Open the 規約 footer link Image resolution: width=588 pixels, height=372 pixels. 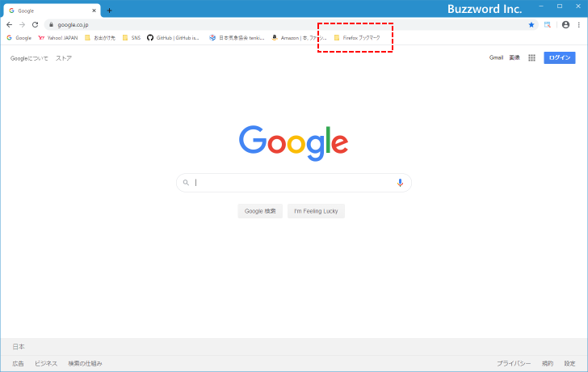click(548, 363)
